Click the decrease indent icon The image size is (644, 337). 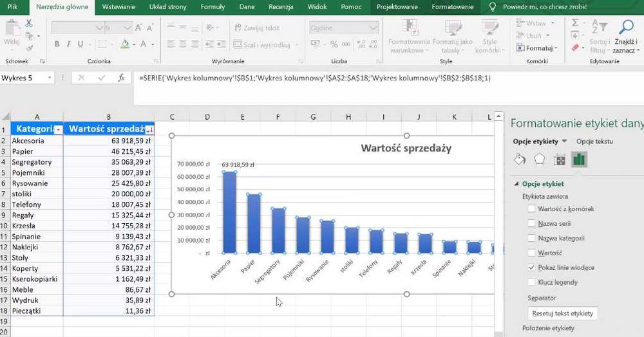coord(209,44)
